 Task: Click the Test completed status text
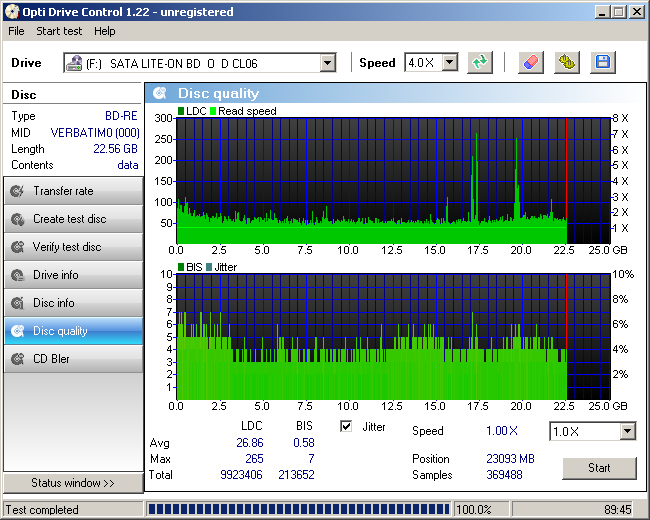pyautogui.click(x=42, y=510)
